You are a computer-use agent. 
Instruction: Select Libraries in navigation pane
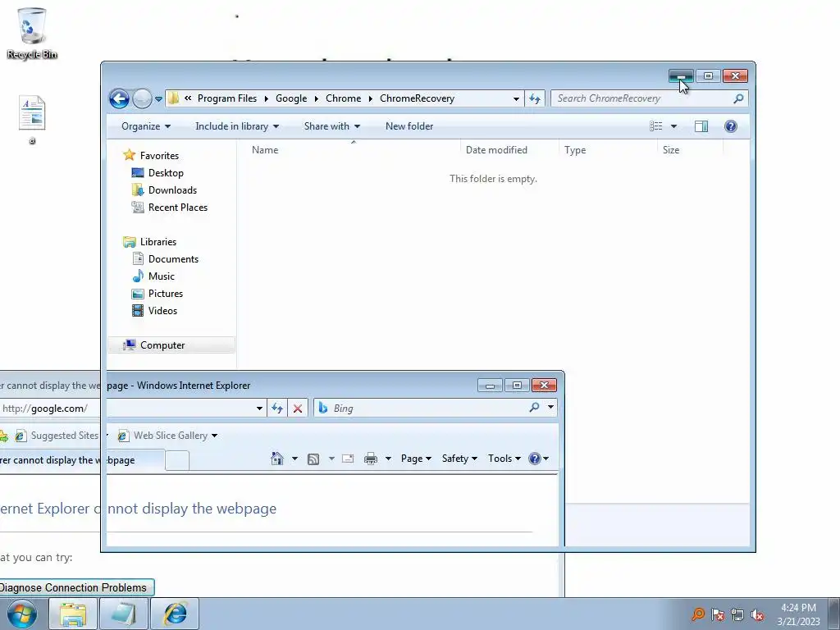click(x=158, y=242)
